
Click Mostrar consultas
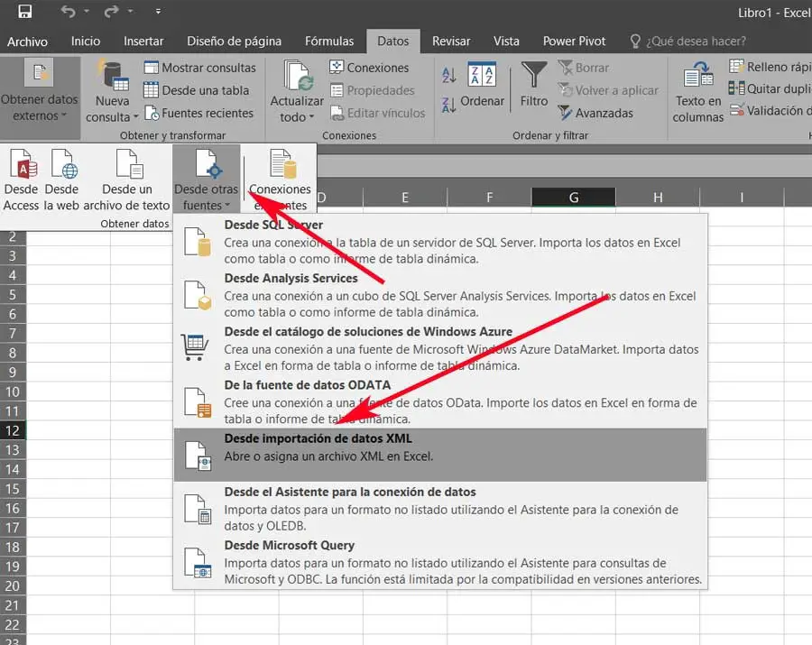[199, 68]
